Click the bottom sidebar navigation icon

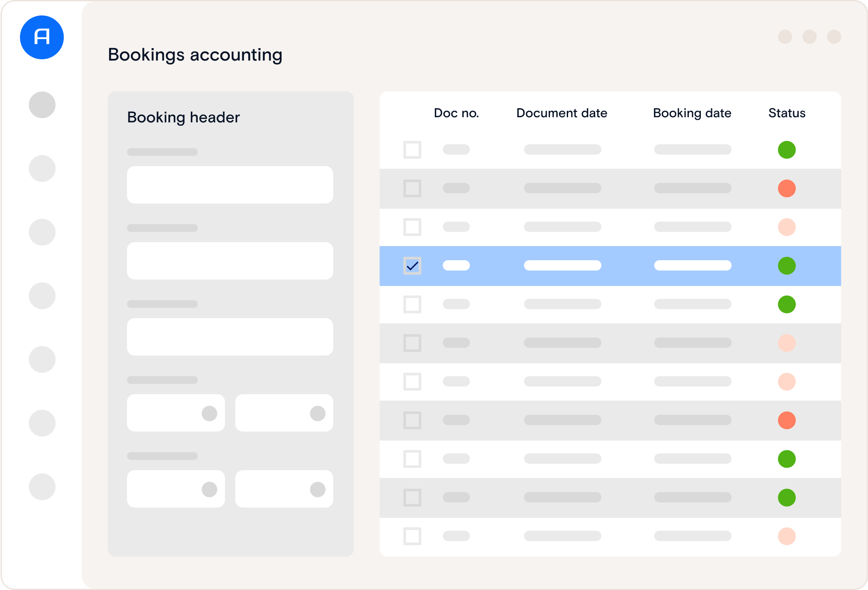coord(42,487)
